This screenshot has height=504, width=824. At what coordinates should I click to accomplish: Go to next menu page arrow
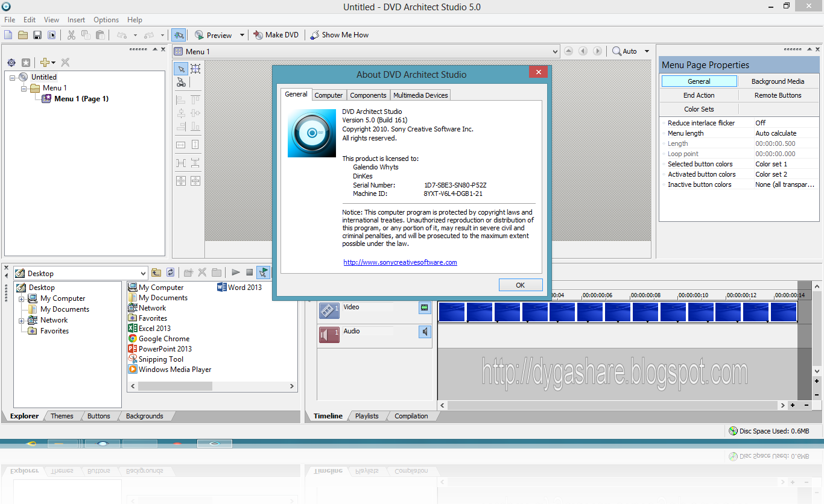pos(597,51)
